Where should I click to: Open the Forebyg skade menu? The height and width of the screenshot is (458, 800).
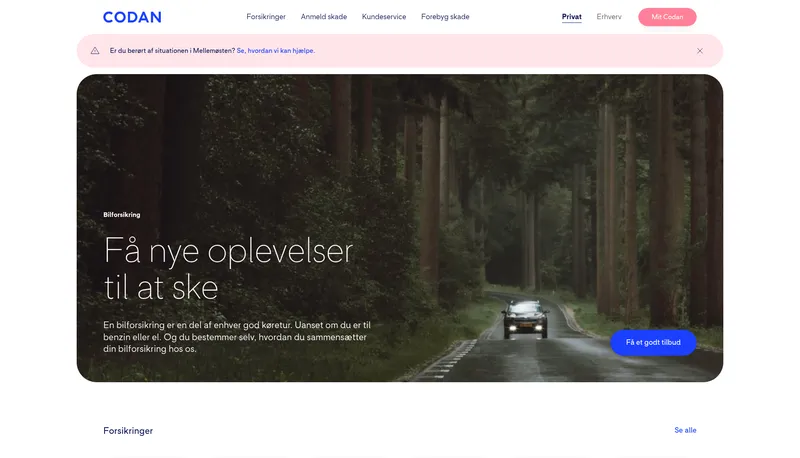[x=445, y=17]
